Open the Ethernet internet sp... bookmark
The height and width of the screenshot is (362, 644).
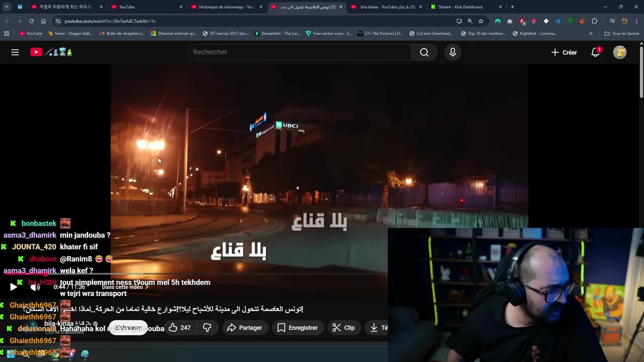pyautogui.click(x=174, y=34)
